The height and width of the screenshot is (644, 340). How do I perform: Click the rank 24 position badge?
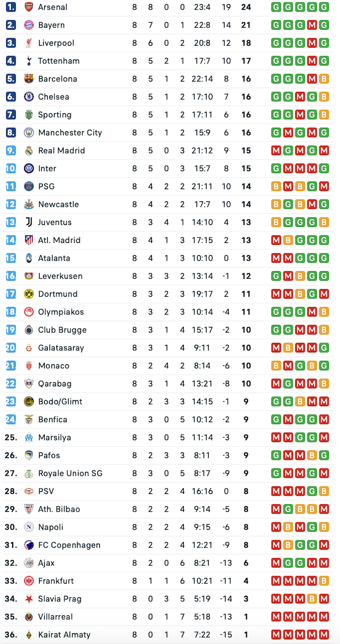click(11, 420)
